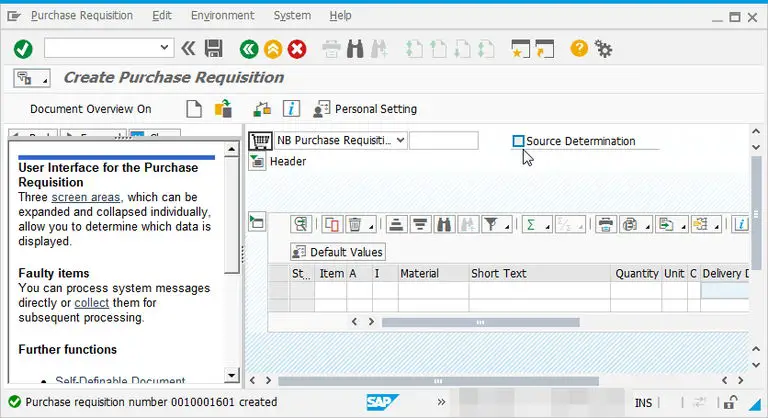The height and width of the screenshot is (418, 768).
Task: Open NB Purchase Requisition document type dropdown
Action: tap(401, 141)
